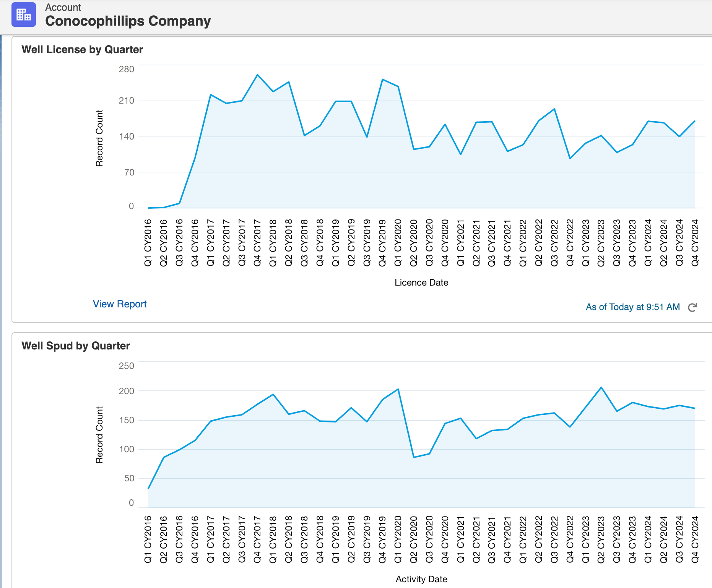Click the Well License by Quarter chart title
712x588 pixels.
pos(82,49)
